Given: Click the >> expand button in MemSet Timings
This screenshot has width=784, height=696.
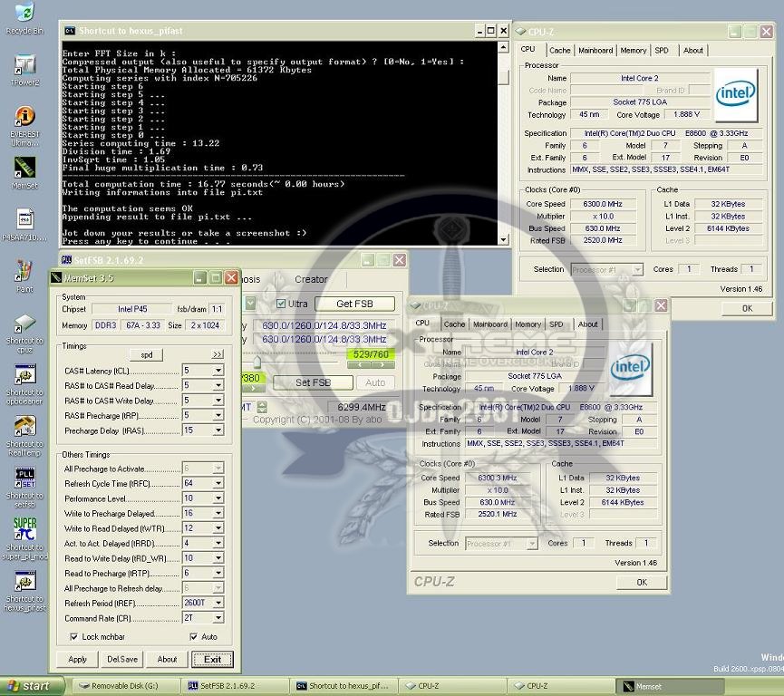Looking at the screenshot, I should pos(218,354).
